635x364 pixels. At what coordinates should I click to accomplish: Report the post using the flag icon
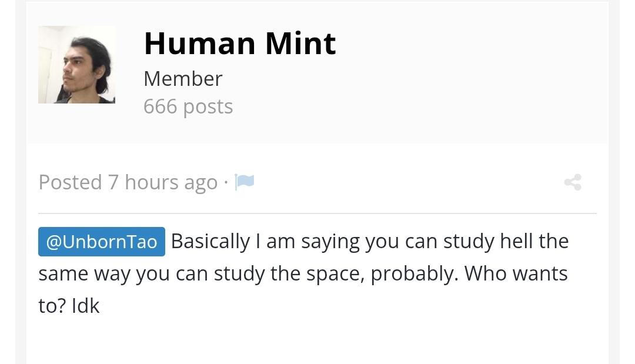[x=245, y=182]
